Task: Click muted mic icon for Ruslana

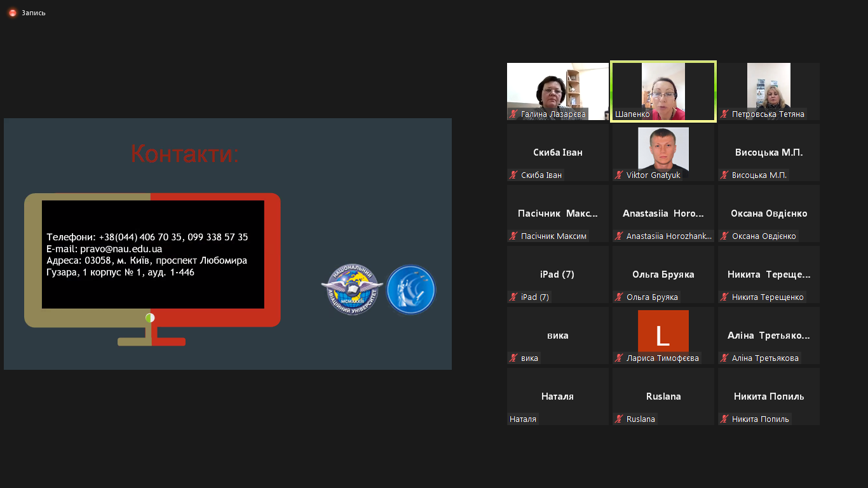Action: pyautogui.click(x=619, y=419)
